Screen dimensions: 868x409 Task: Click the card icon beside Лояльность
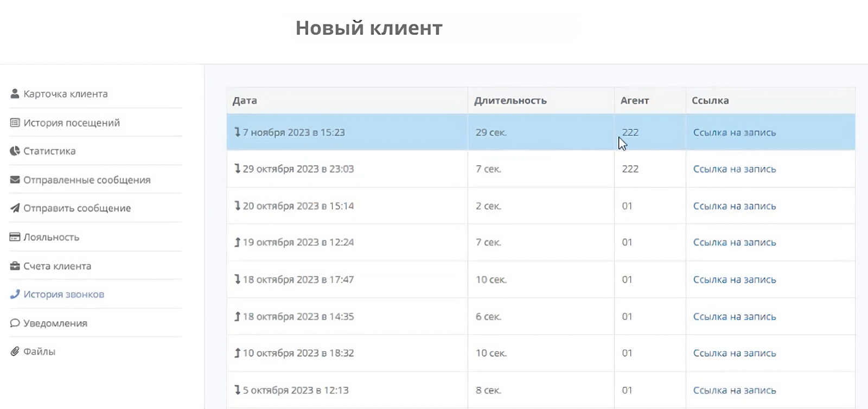[x=15, y=237]
